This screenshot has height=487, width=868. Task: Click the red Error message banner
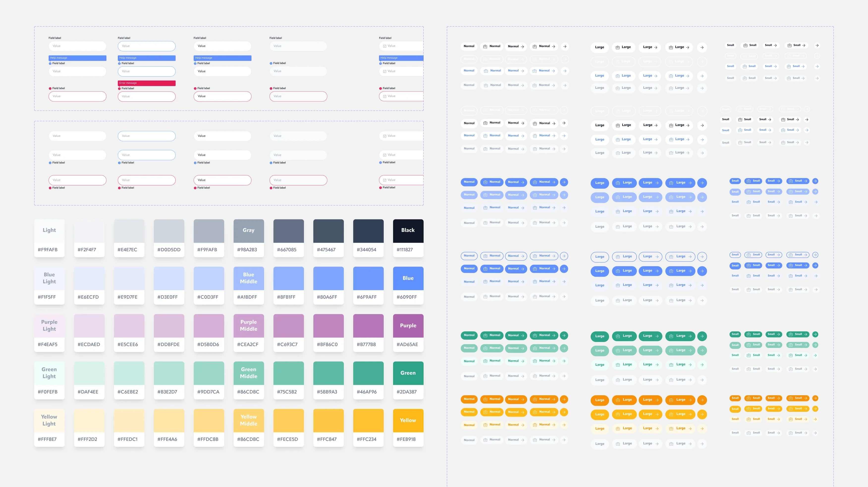click(x=147, y=83)
